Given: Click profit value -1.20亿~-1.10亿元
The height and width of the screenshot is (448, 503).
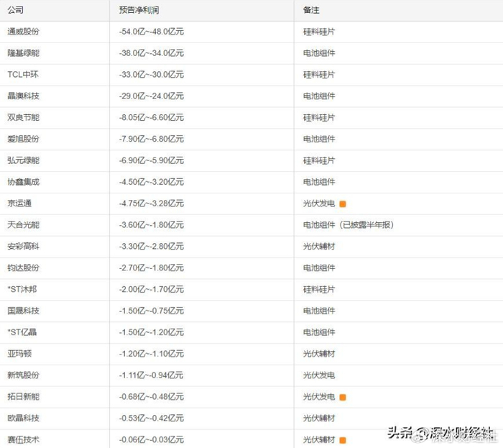Looking at the screenshot, I should [152, 354].
